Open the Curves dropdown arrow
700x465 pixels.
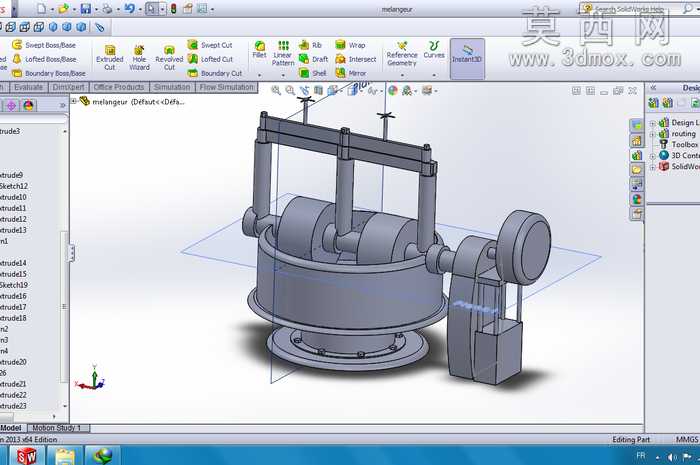434,75
